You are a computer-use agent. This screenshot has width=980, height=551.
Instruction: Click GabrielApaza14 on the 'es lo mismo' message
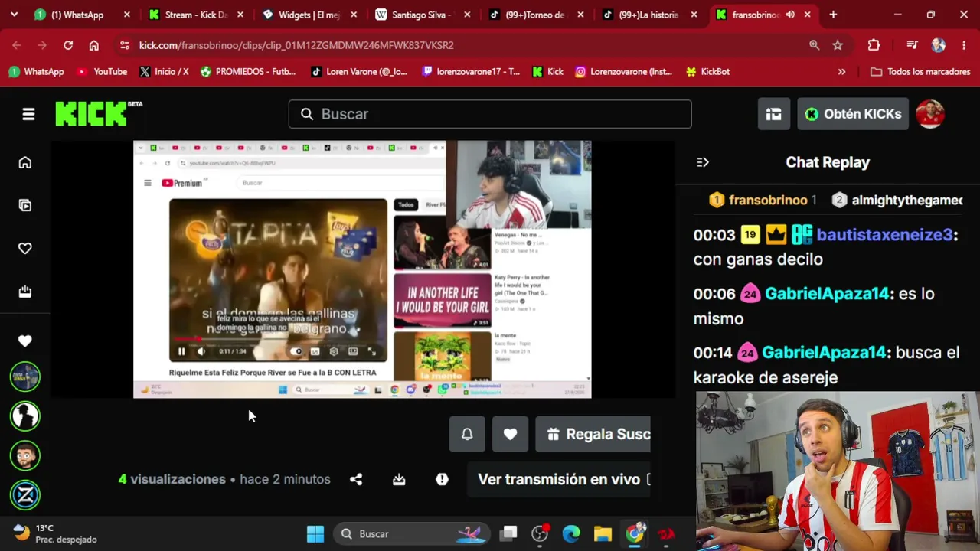(x=826, y=294)
